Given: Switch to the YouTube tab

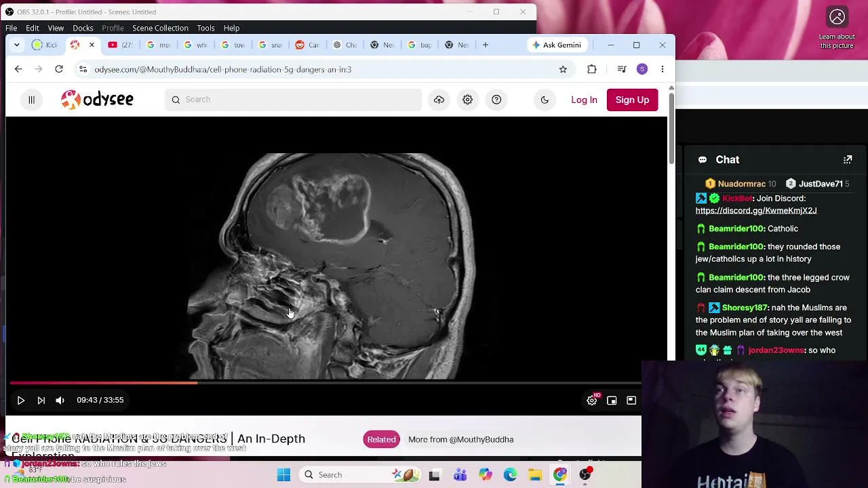Looking at the screenshot, I should (x=120, y=45).
